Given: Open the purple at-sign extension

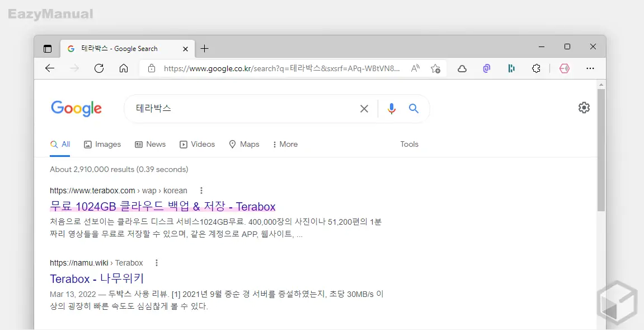Looking at the screenshot, I should pos(487,69).
